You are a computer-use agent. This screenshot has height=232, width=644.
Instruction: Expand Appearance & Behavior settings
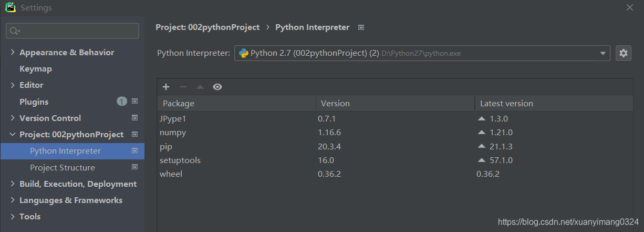coord(13,53)
